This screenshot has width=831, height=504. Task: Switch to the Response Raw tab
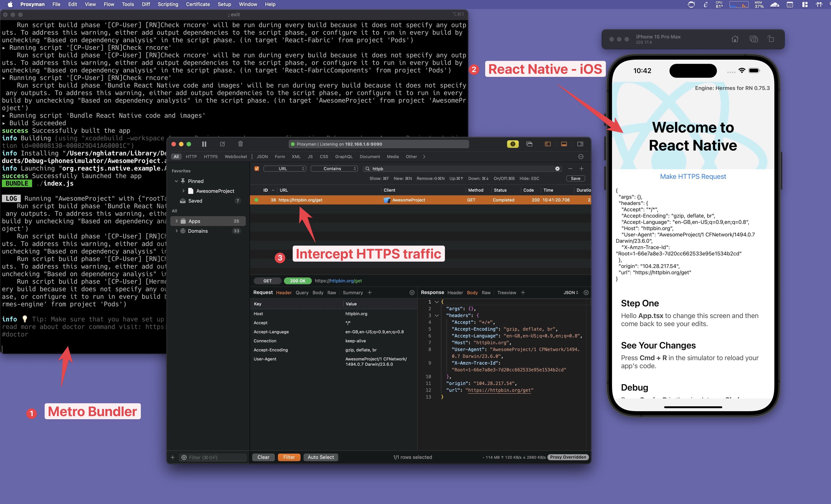tap(486, 292)
